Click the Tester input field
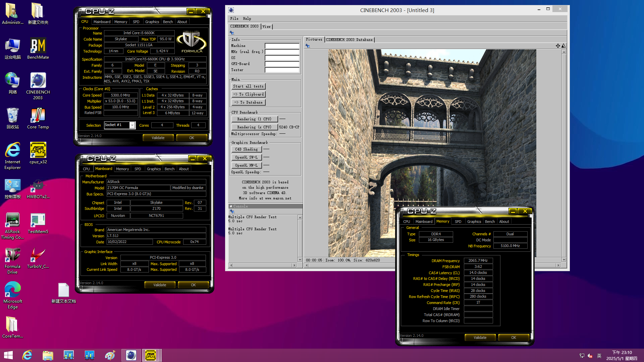This screenshot has height=362, width=644. [282, 70]
